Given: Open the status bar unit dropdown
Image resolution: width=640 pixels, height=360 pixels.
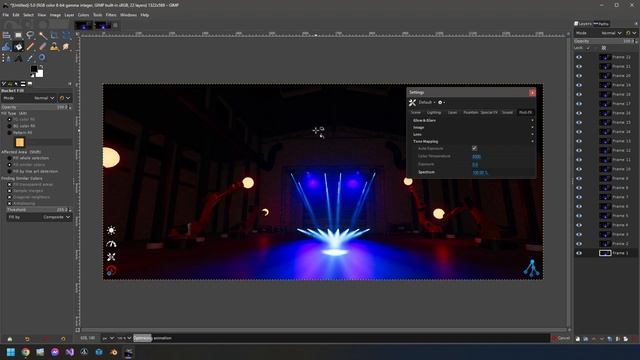Looking at the screenshot, I should point(108,338).
